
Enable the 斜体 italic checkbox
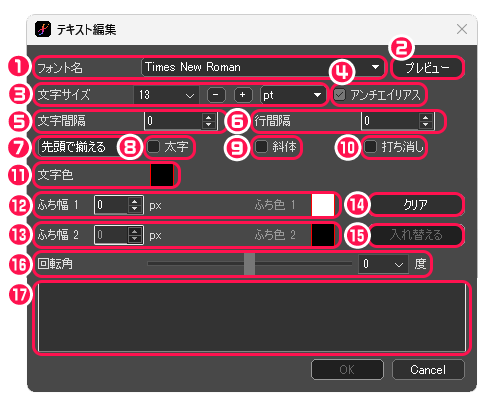(x=261, y=147)
